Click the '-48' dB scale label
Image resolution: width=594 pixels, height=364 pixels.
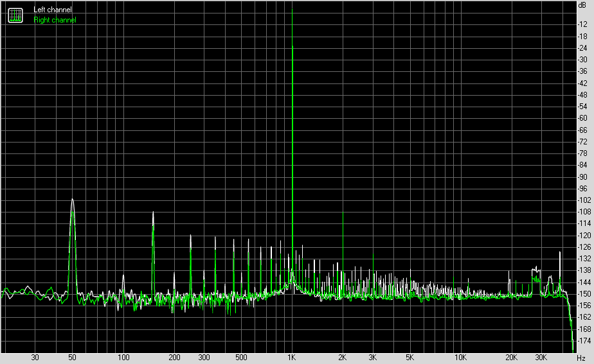pyautogui.click(x=582, y=95)
